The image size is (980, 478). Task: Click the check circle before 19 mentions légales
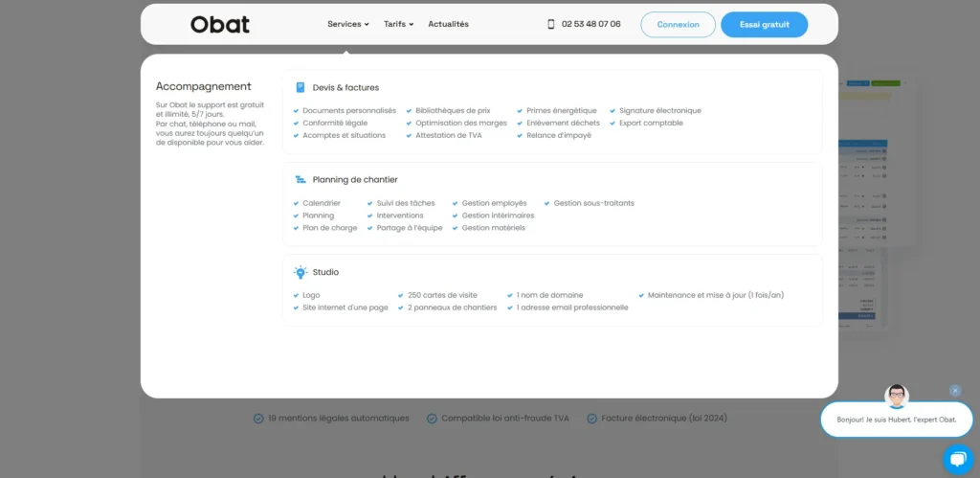pyautogui.click(x=258, y=419)
